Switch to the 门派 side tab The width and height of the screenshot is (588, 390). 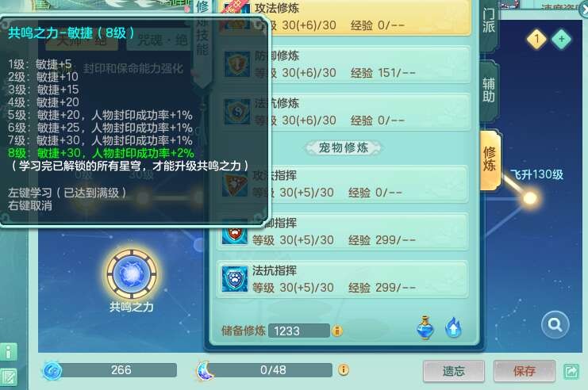(x=489, y=21)
